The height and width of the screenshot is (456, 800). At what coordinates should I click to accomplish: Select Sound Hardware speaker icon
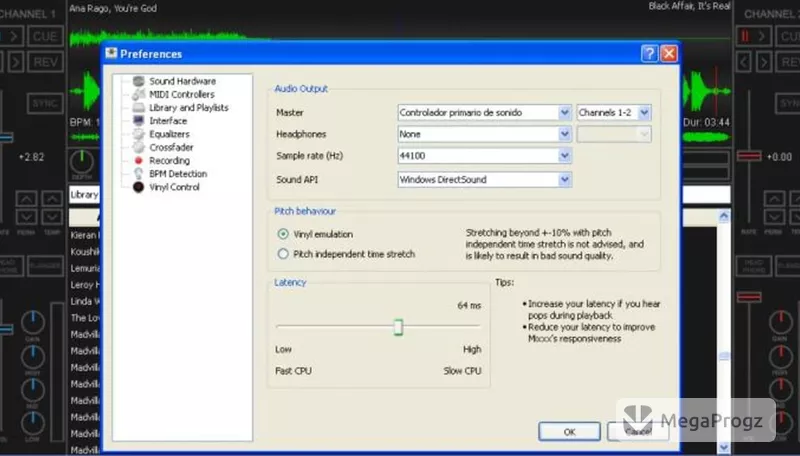138,81
